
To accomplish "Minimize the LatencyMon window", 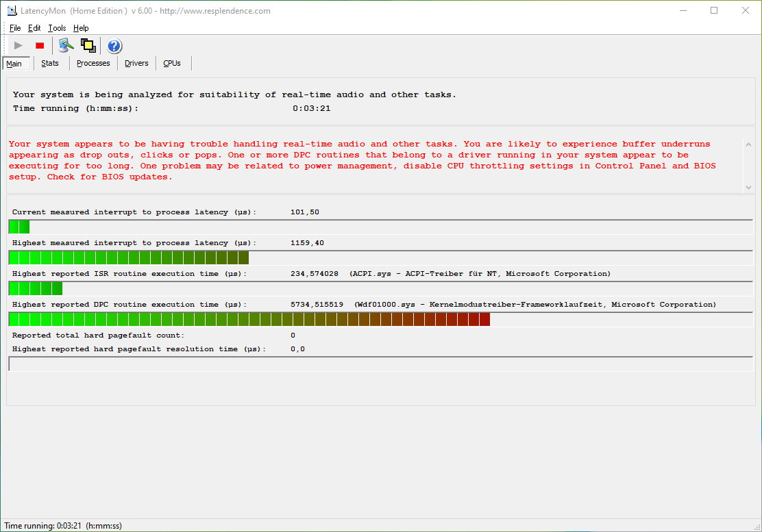I will pyautogui.click(x=683, y=10).
